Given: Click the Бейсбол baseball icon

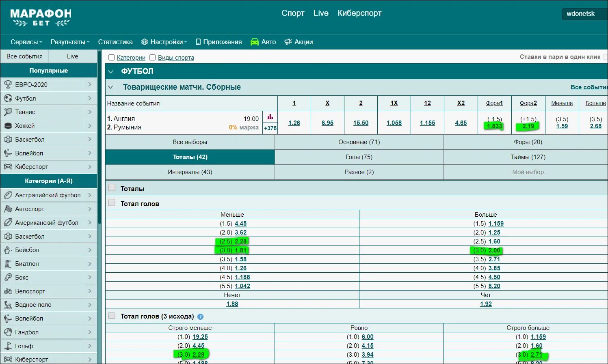Looking at the screenshot, I should coord(8,250).
